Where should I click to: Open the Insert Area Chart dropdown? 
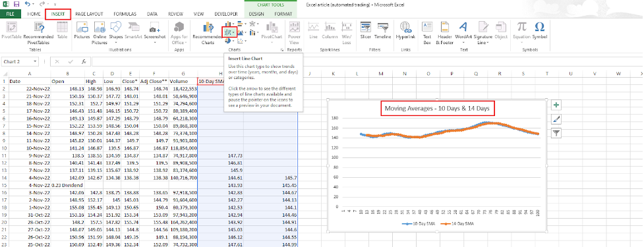click(x=241, y=32)
